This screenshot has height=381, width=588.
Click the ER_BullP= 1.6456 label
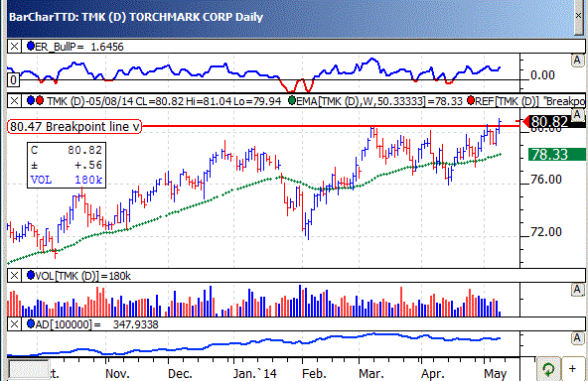pos(79,47)
